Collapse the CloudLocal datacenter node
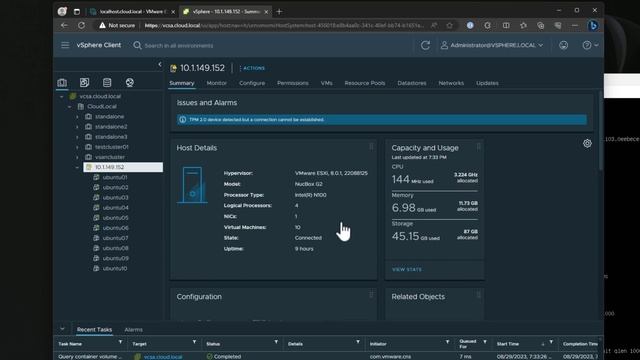The image size is (640, 360). pyautogui.click(x=69, y=107)
